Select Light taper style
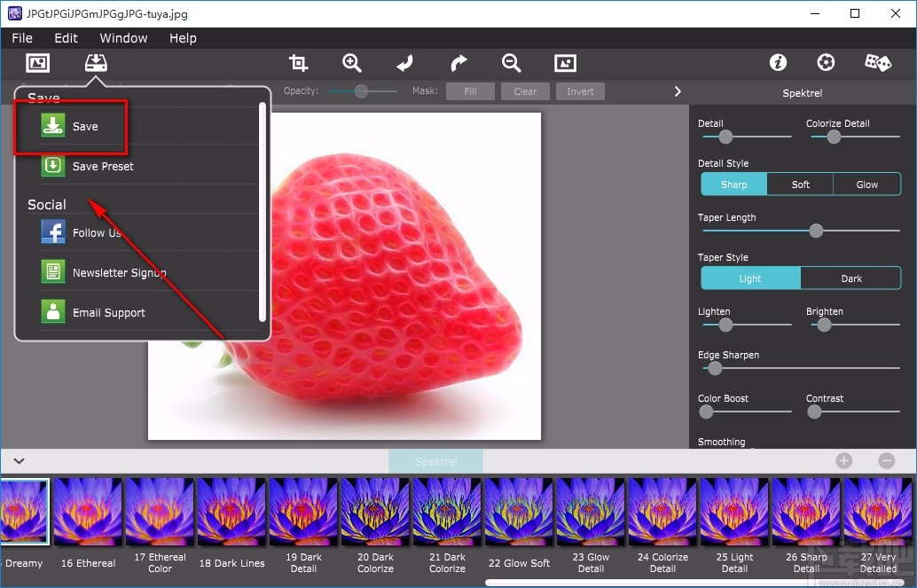The width and height of the screenshot is (917, 588). pyautogui.click(x=750, y=278)
